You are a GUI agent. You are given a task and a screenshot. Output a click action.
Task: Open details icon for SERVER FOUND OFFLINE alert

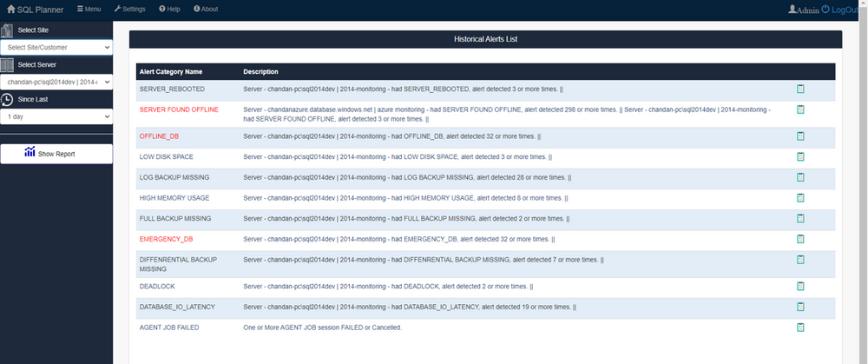click(x=800, y=109)
